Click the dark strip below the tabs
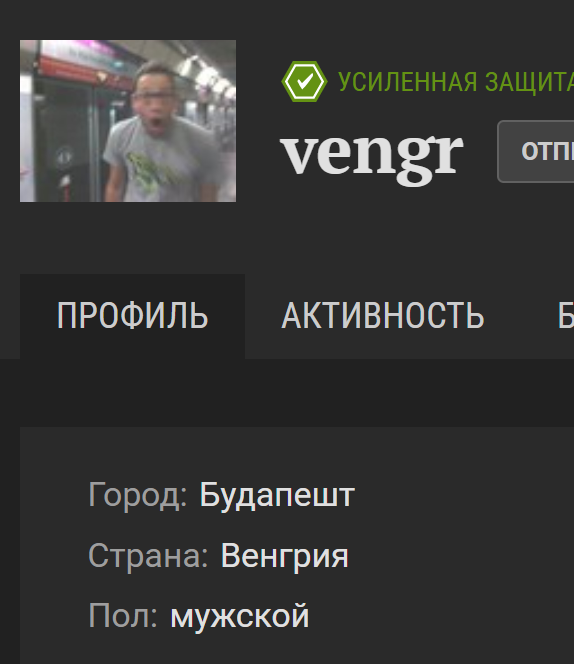The height and width of the screenshot is (664, 574). click(x=287, y=393)
